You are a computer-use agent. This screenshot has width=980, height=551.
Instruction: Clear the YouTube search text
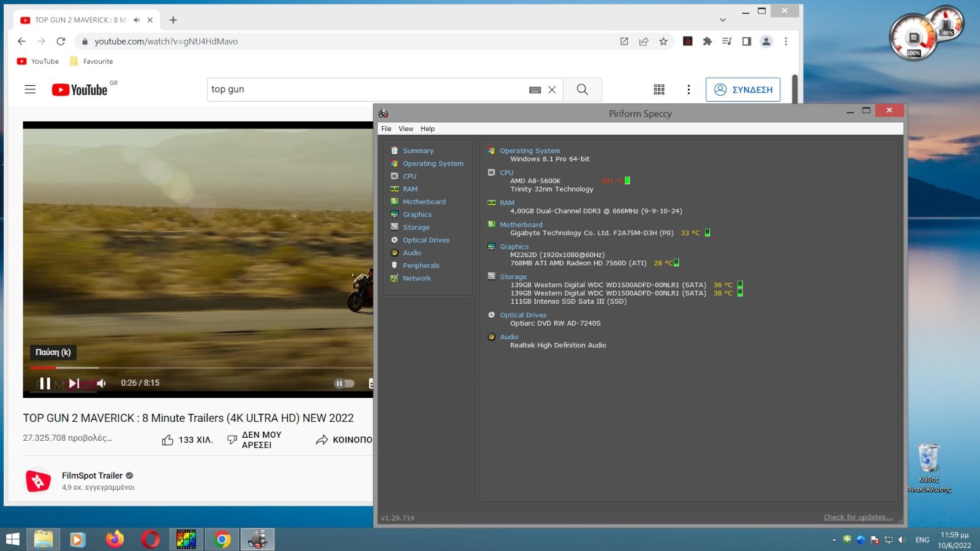point(552,90)
